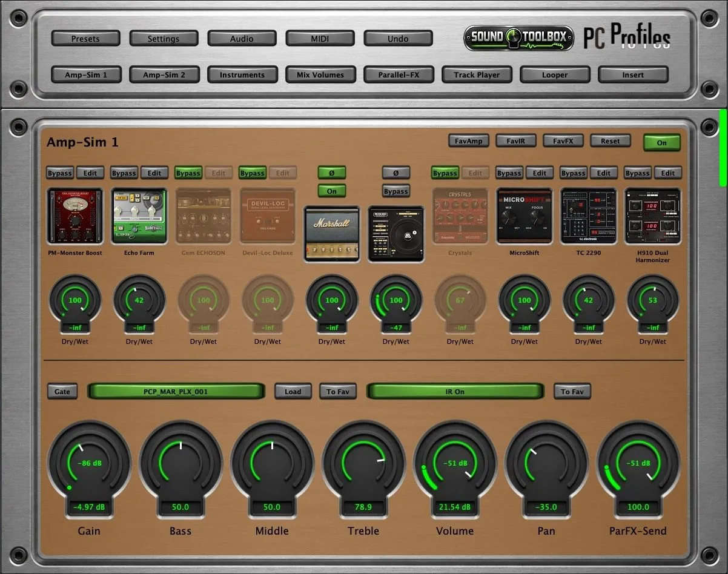
Task: Click the Insert button
Action: tap(633, 75)
